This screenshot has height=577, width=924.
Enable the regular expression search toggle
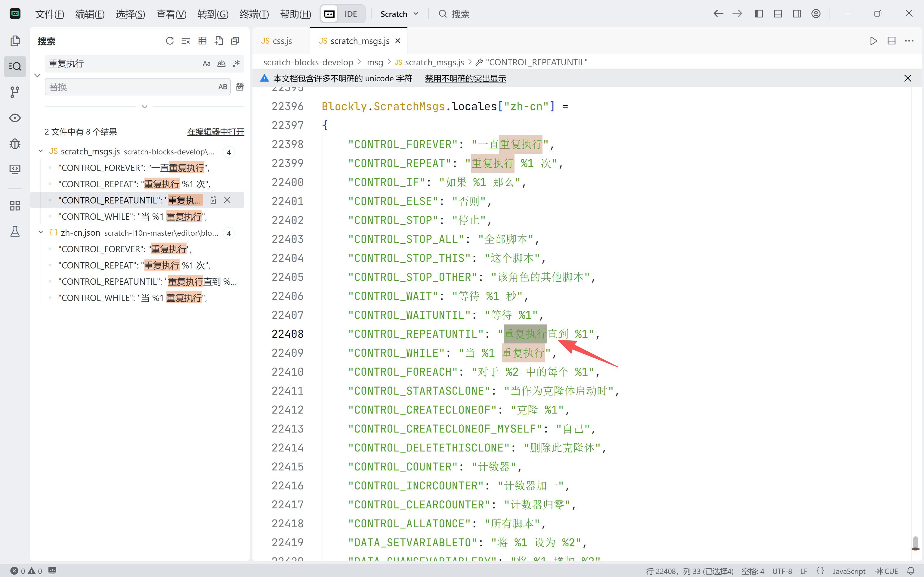click(x=236, y=64)
